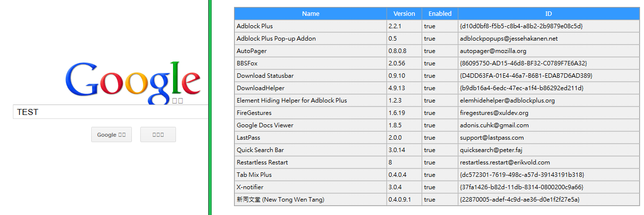Click the Google logo
This screenshot has height=215, width=644.
[133, 79]
